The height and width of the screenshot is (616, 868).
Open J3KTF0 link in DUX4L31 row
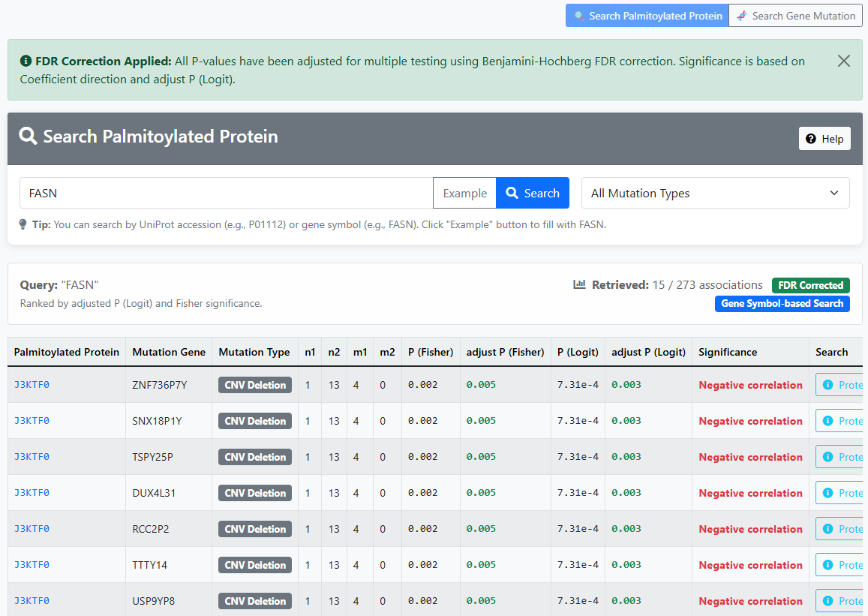[x=32, y=493]
